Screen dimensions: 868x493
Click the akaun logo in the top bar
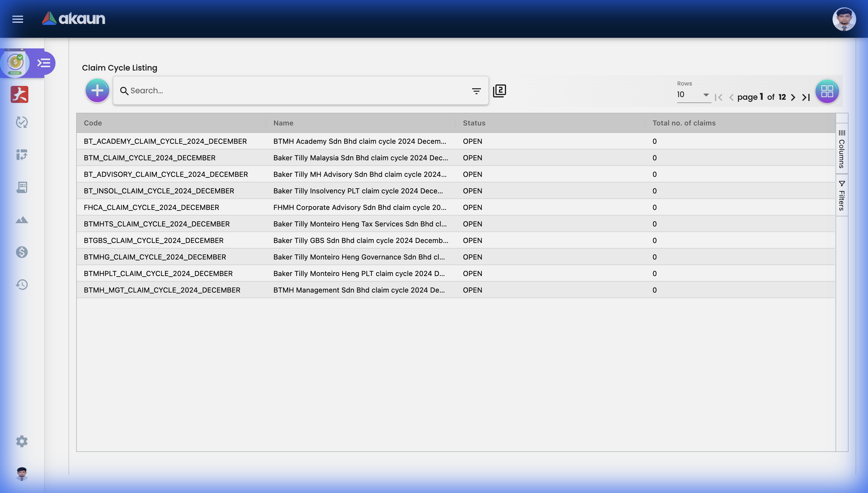(x=73, y=19)
